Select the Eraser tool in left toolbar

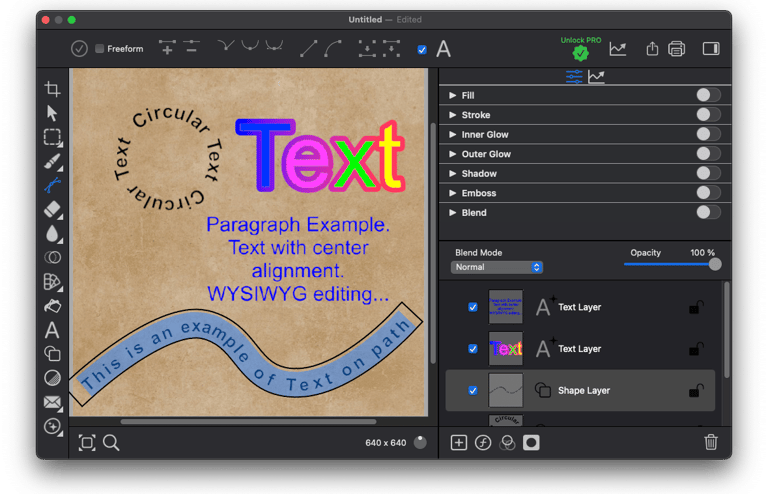point(52,210)
